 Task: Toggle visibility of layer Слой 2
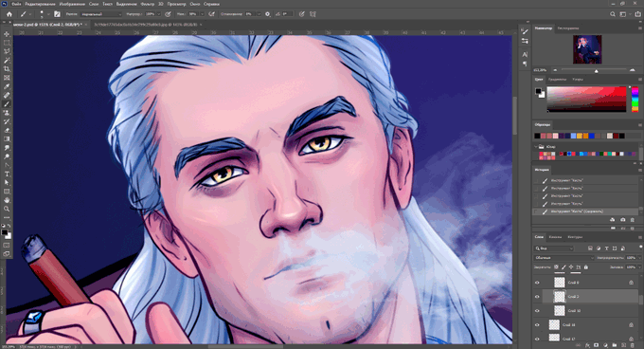[x=537, y=297]
